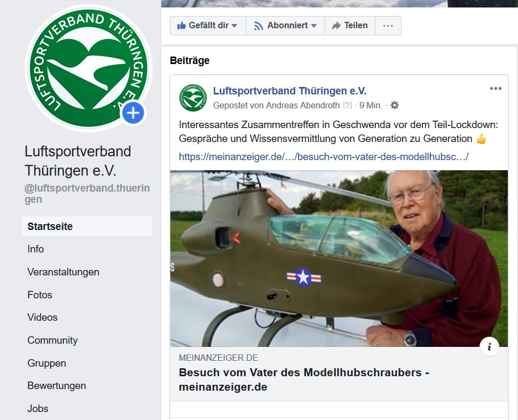Click the gear icon next to post time

[x=395, y=105]
